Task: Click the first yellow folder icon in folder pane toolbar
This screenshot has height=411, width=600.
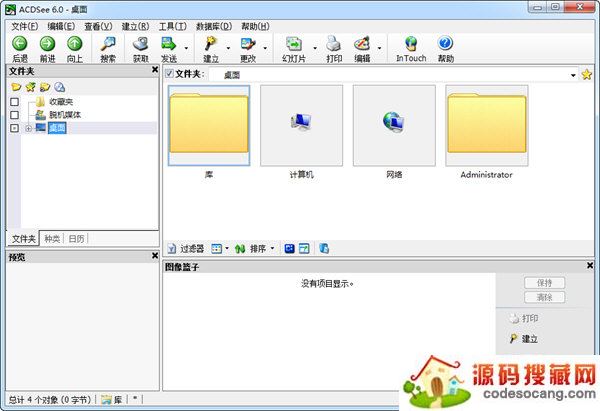Action: click(16, 87)
